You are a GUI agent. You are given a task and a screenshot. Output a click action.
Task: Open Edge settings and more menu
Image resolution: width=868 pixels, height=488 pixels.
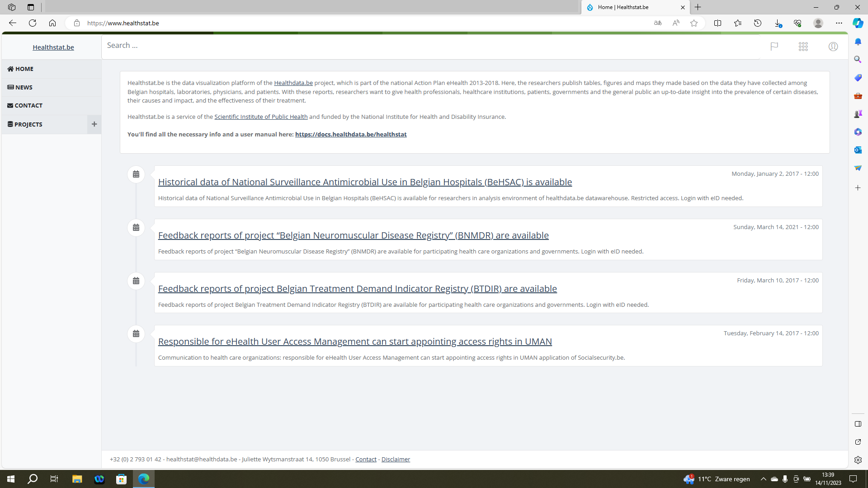click(x=839, y=23)
